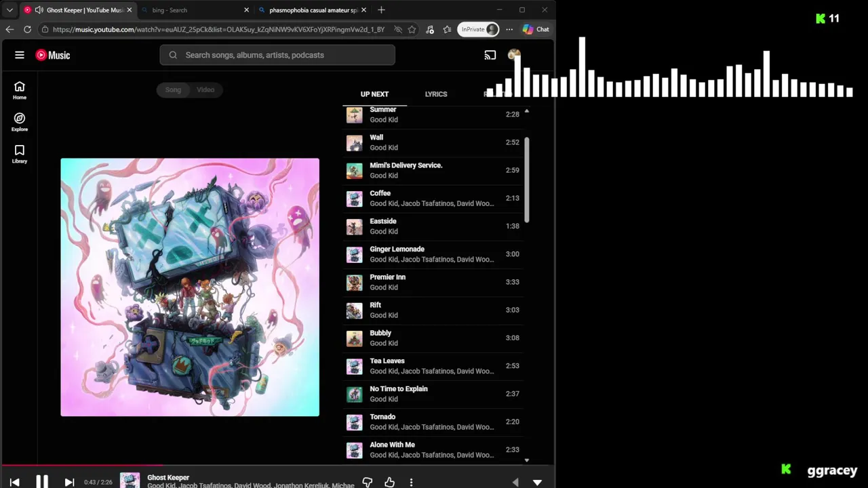
Task: Go to Home in the sidebar
Action: pos(20,90)
